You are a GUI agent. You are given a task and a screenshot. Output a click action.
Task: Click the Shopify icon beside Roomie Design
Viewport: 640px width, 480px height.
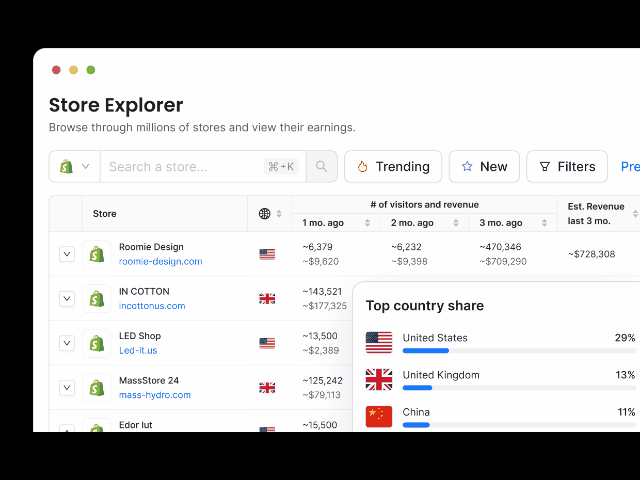(97, 254)
